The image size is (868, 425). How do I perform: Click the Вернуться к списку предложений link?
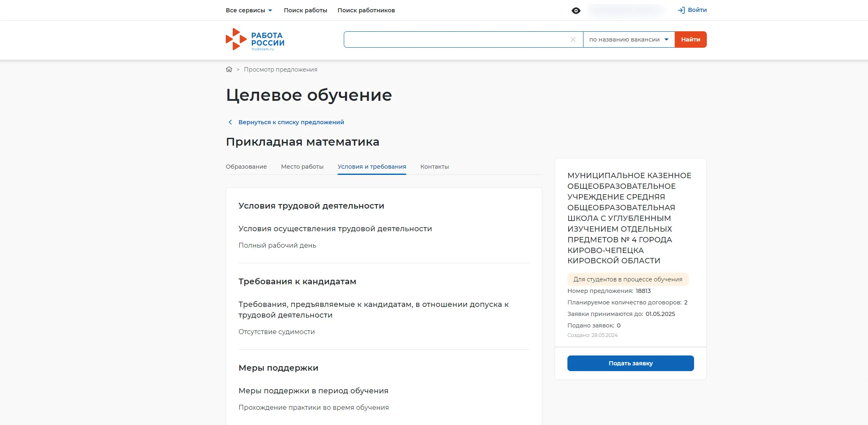tap(291, 122)
